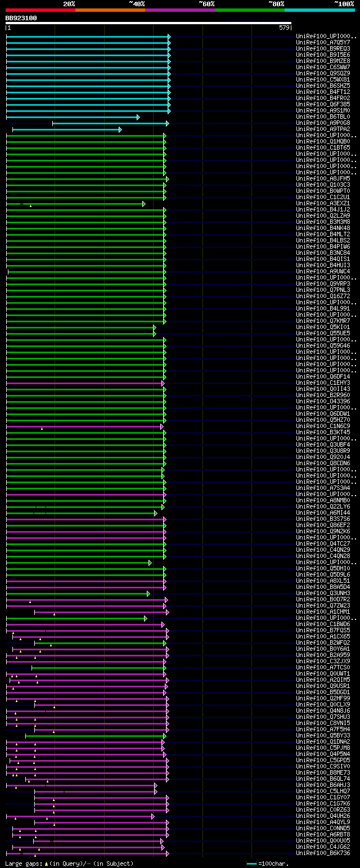The image size is (360, 868).
Task: Select the UniRef100_C1BT65 label
Action: click(x=323, y=147)
